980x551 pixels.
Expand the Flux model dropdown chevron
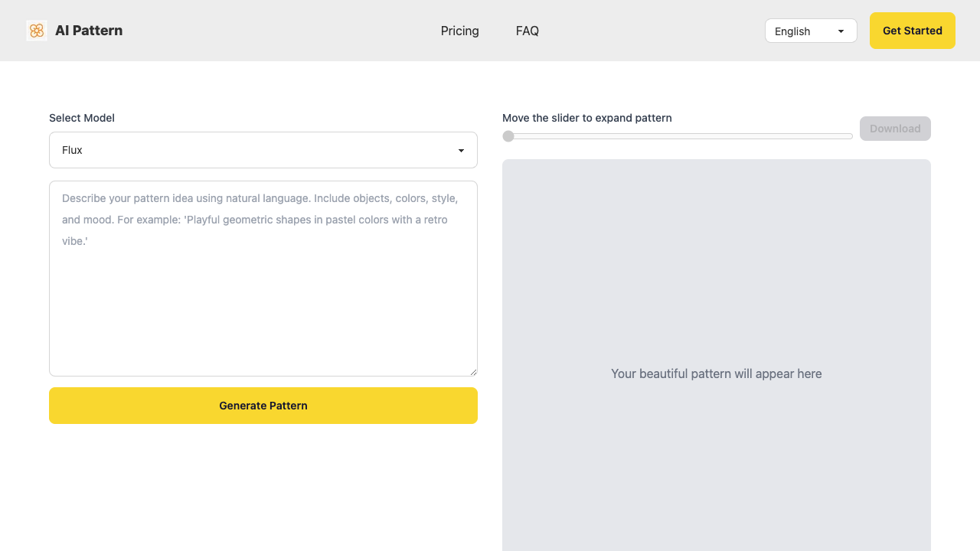tap(462, 150)
